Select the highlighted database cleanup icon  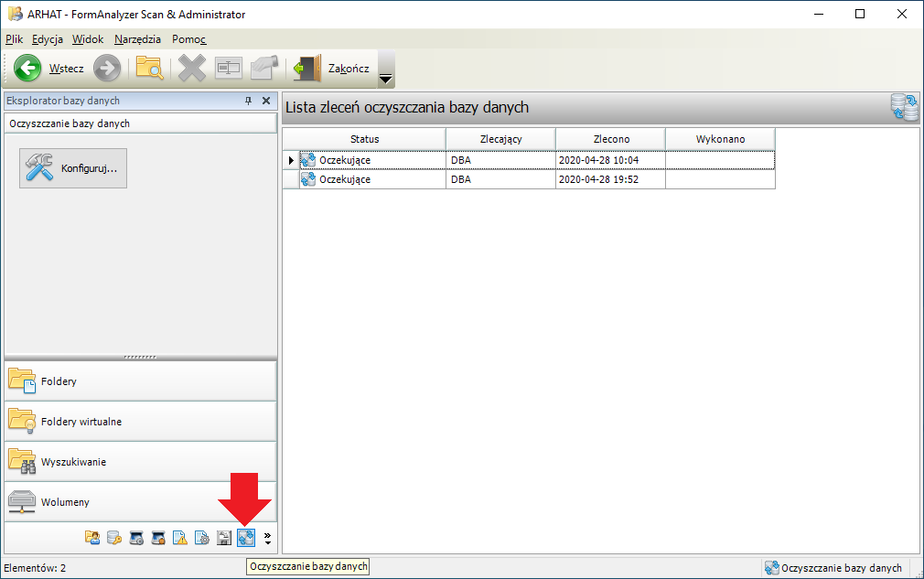pyautogui.click(x=246, y=537)
